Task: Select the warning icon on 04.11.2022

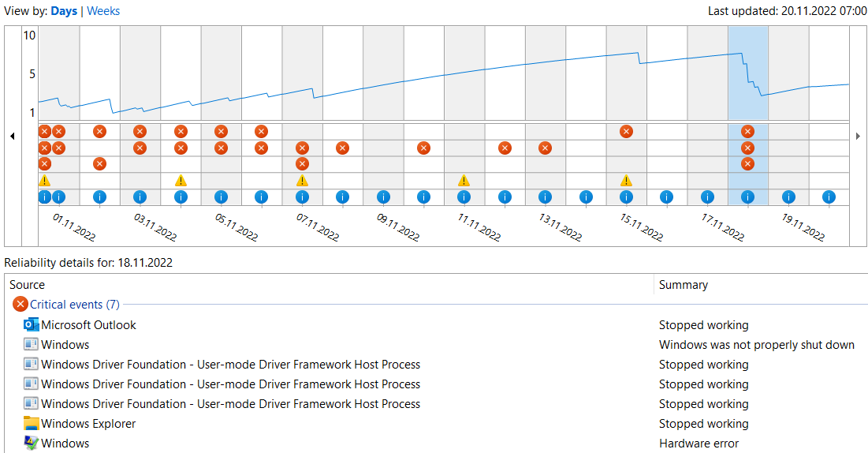Action: pyautogui.click(x=181, y=181)
